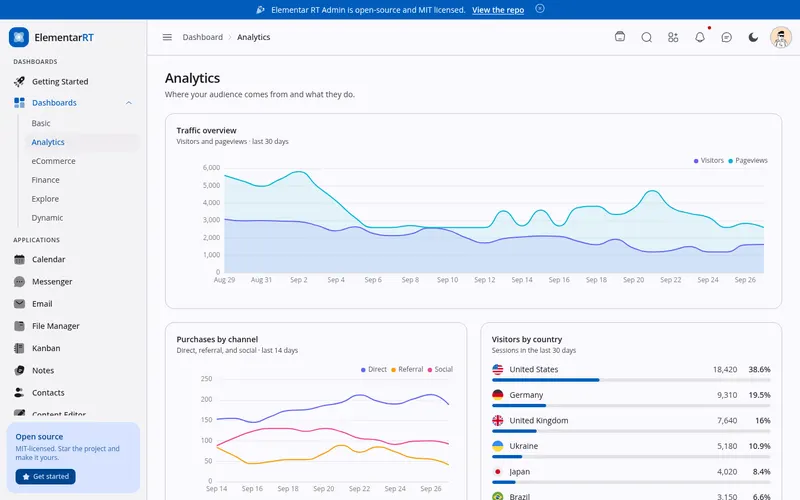Click the United States flag icon
Screen dimensions: 800x500
[x=497, y=369]
